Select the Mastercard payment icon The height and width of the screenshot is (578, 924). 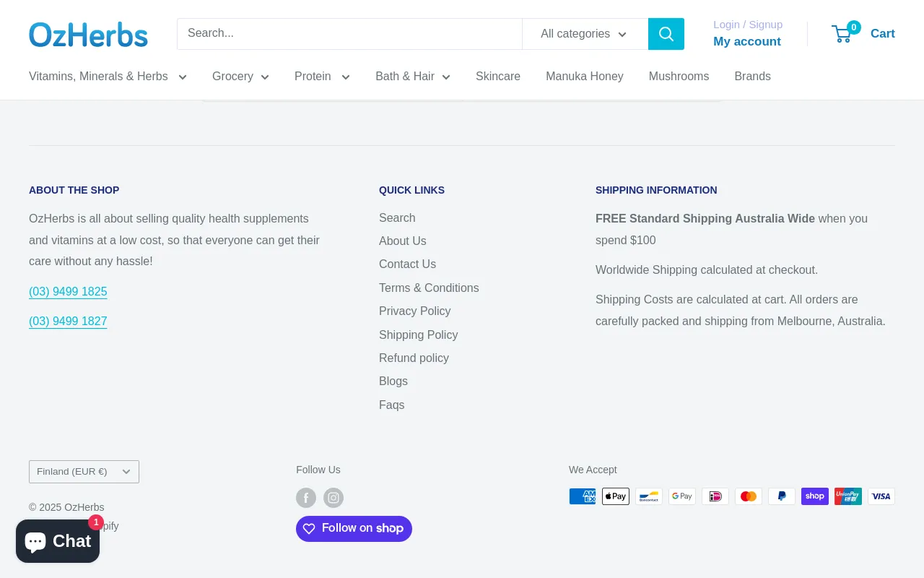tap(749, 496)
